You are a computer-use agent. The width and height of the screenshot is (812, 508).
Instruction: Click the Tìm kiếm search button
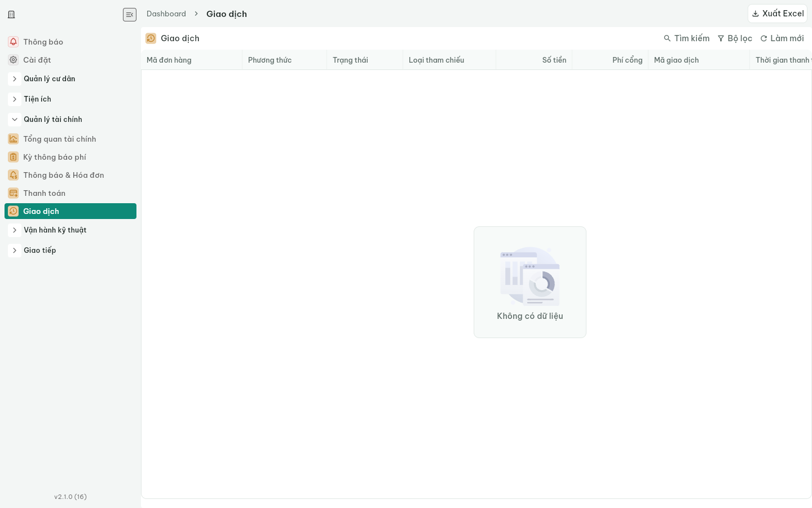686,38
